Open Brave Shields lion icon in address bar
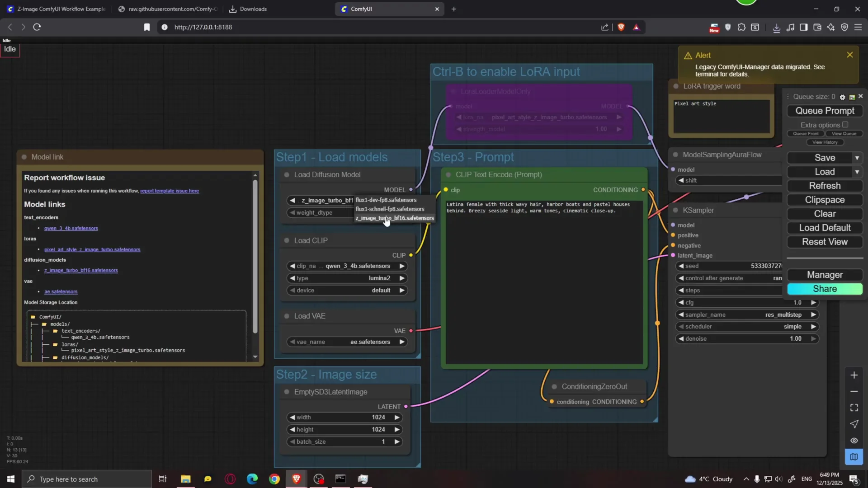 [621, 27]
